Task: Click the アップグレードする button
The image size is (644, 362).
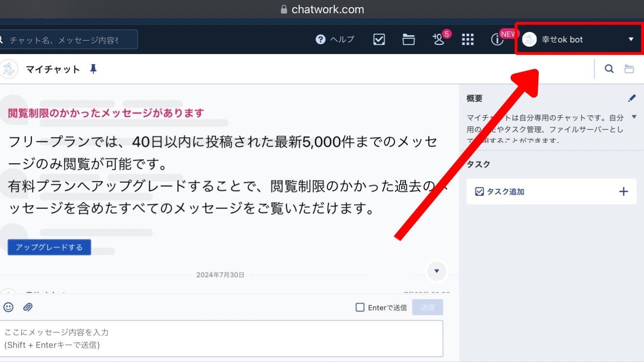Action: [49, 247]
